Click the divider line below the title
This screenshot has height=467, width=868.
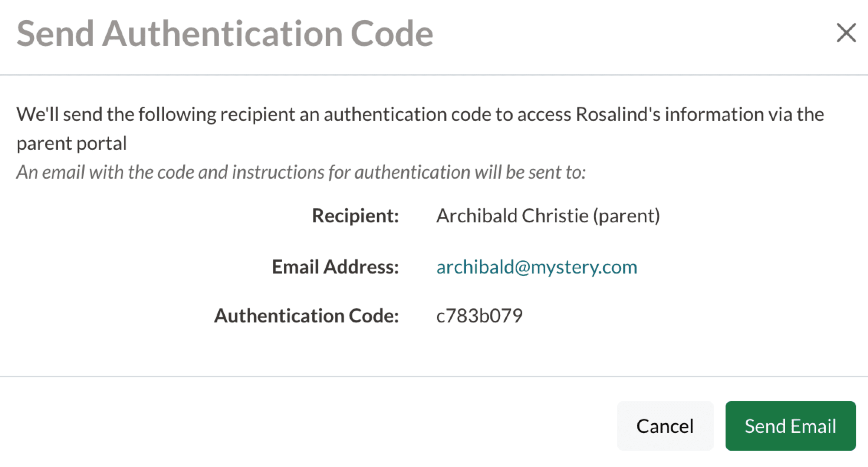(x=434, y=75)
